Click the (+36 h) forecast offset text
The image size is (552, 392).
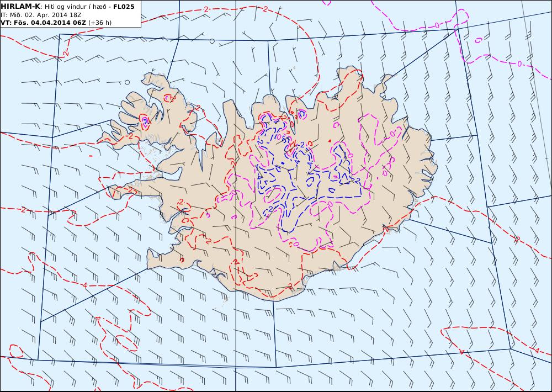click(99, 23)
